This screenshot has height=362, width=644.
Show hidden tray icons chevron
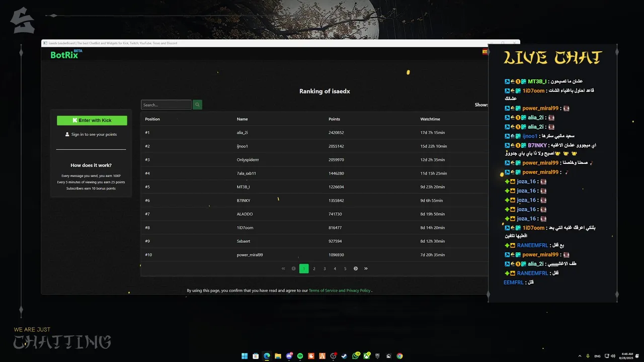pos(580,356)
